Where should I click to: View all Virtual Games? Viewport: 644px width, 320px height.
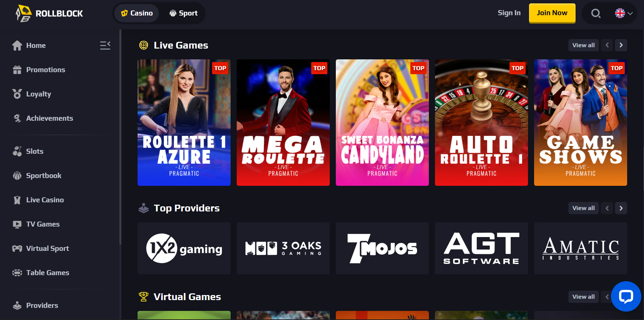point(583,297)
